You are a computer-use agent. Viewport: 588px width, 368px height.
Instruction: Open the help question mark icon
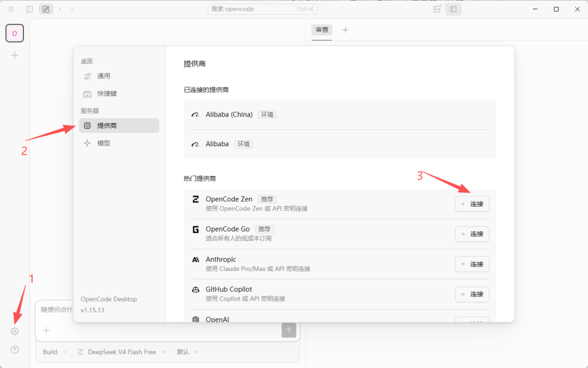15,349
